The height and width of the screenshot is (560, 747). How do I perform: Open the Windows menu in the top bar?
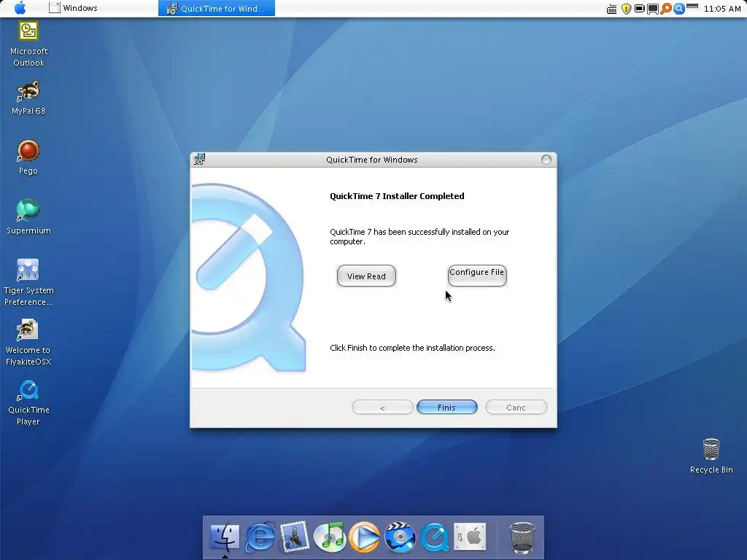point(74,8)
